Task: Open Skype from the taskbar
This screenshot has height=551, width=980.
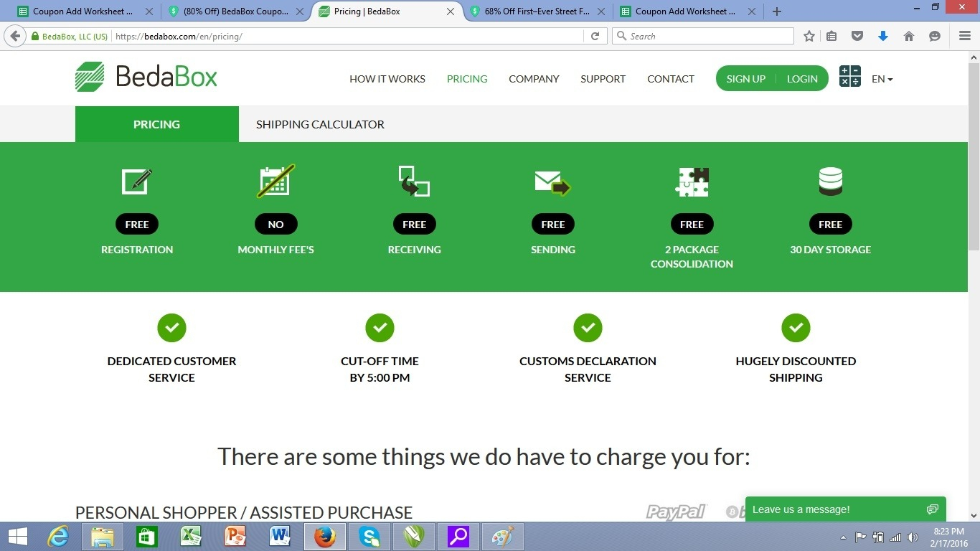Action: click(x=369, y=537)
